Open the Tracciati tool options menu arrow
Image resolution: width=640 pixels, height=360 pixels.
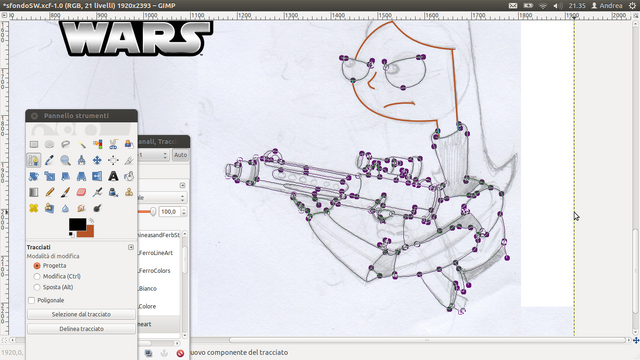click(131, 247)
